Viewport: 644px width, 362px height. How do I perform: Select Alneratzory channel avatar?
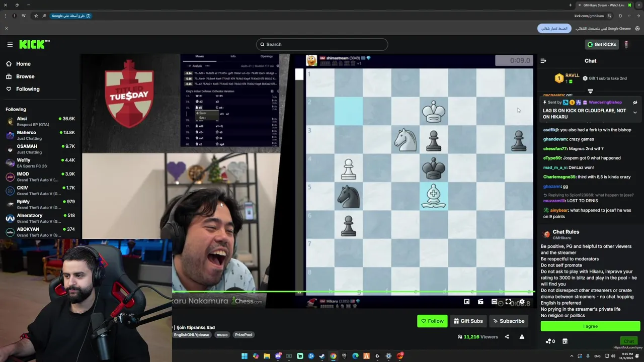(x=10, y=218)
